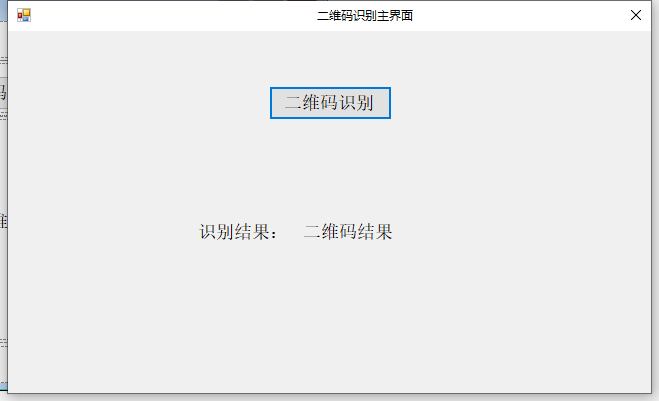The height and width of the screenshot is (401, 659).
Task: Click blank area between button and result label
Action: [x=330, y=170]
